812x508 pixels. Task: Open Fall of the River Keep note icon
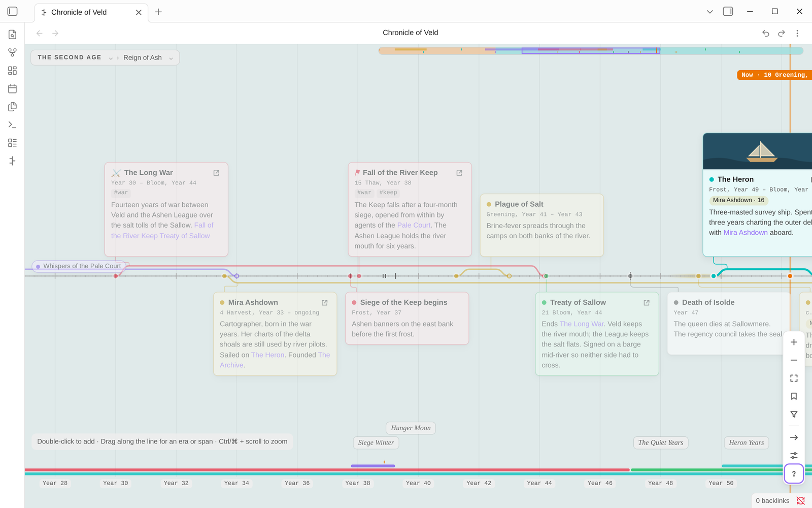pos(459,173)
